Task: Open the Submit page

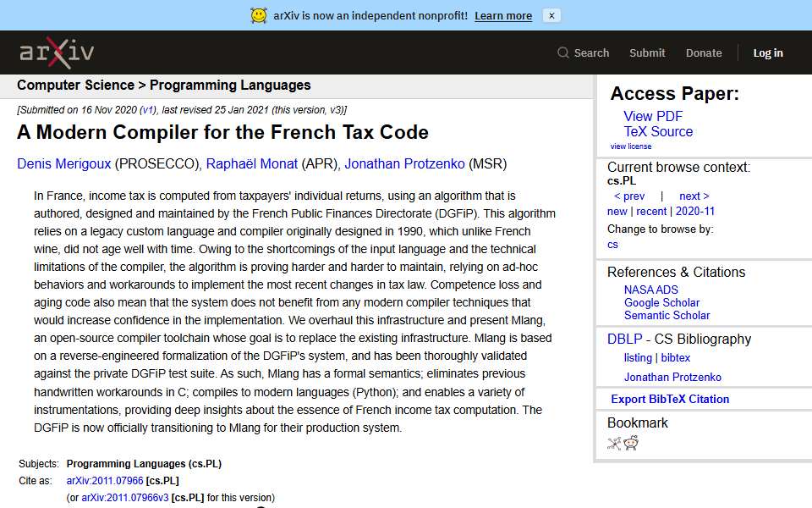Action: (x=647, y=52)
